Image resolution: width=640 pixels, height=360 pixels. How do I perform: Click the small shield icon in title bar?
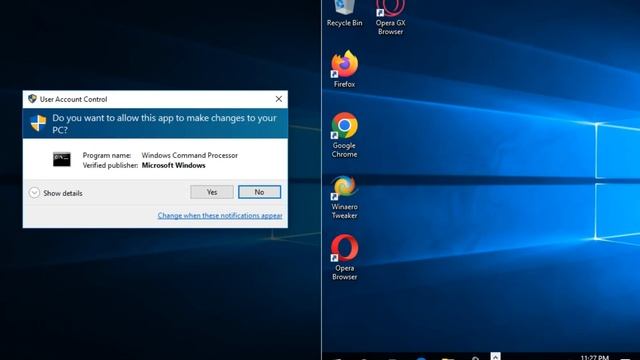(32, 99)
